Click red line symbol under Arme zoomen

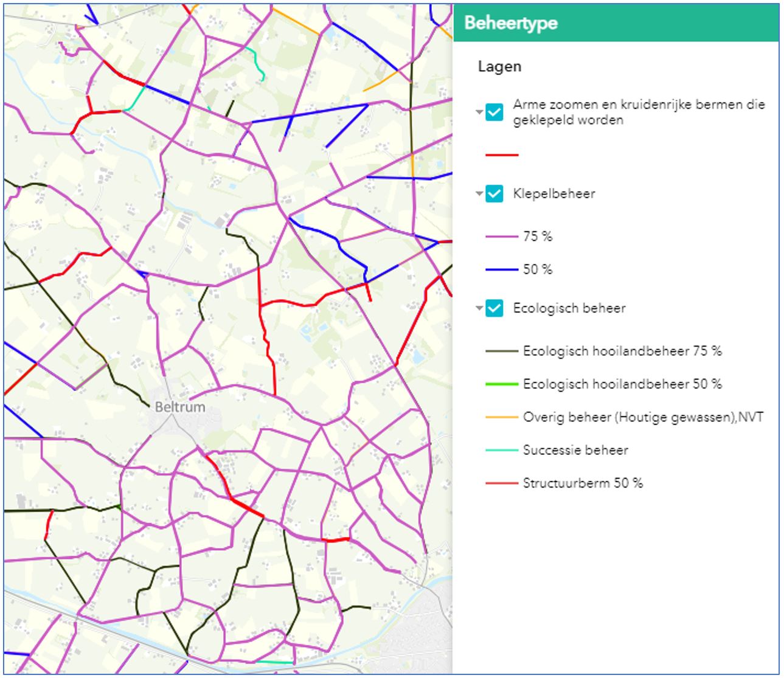tap(502, 155)
